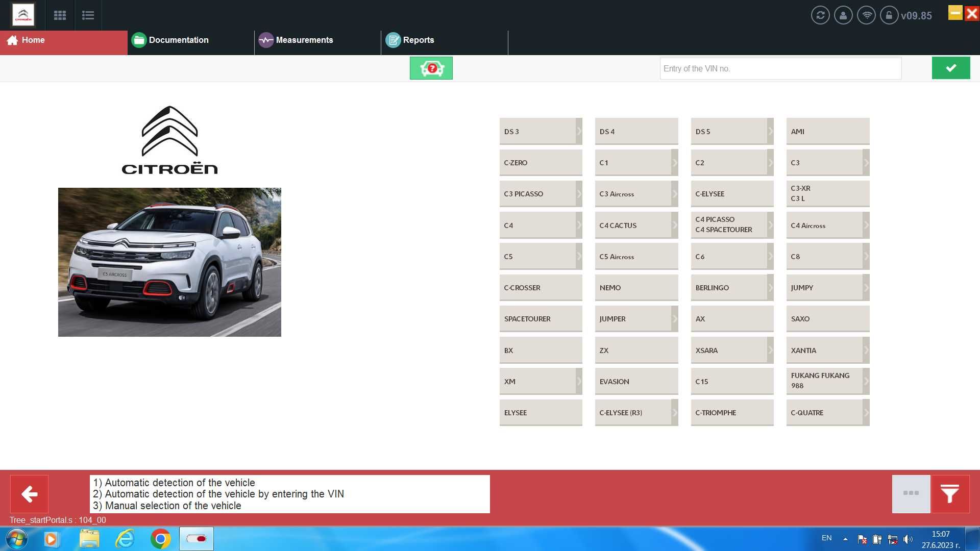
Task: Click the sync/refresh icon
Action: 820,15
